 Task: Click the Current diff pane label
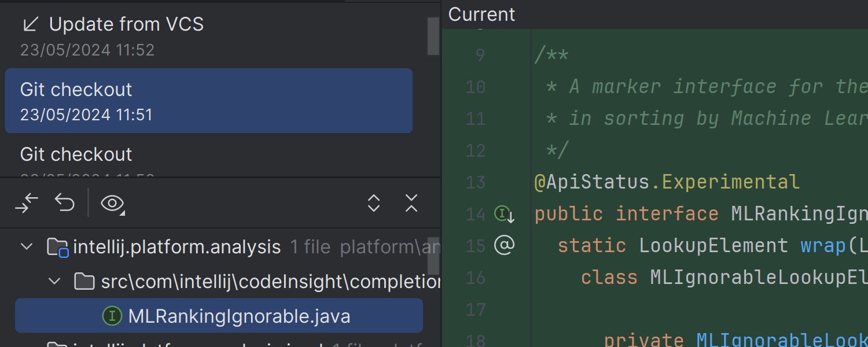(x=481, y=14)
